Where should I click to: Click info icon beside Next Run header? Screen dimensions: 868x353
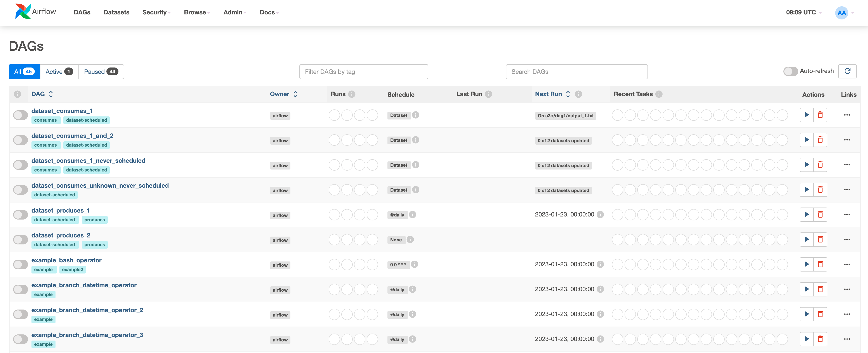(578, 94)
